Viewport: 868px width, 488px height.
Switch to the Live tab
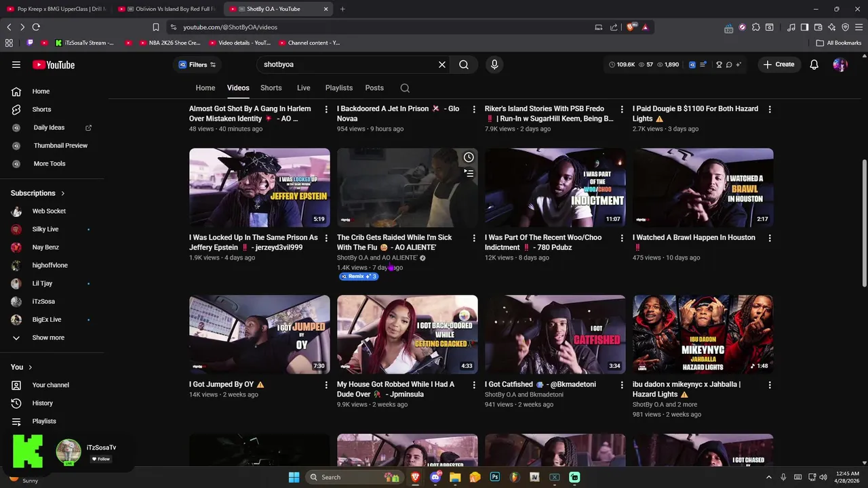point(303,88)
